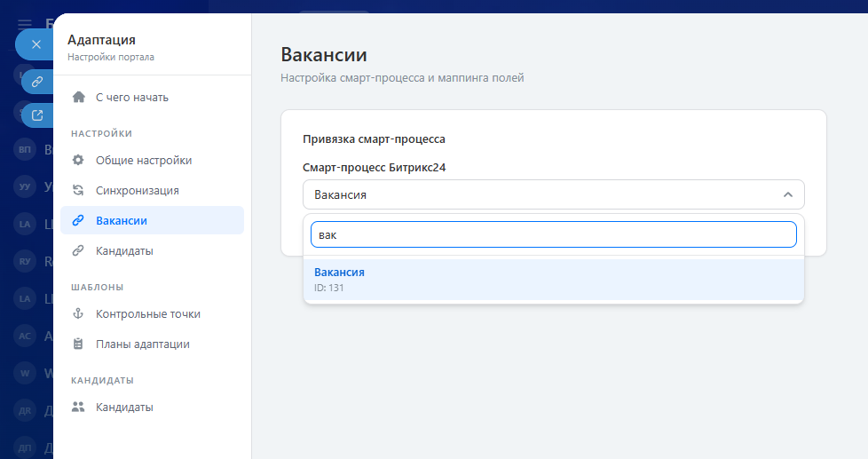
Task: Click the search field containing вак
Action: [554, 234]
